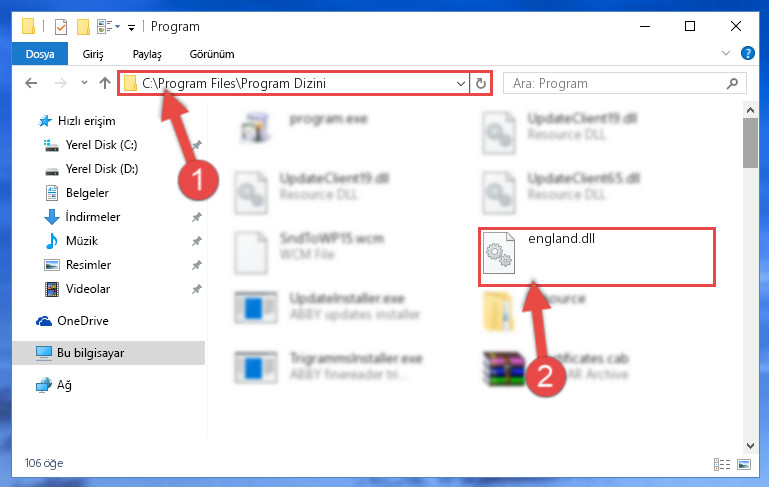Switch to large thumbnails view icon

point(744,464)
